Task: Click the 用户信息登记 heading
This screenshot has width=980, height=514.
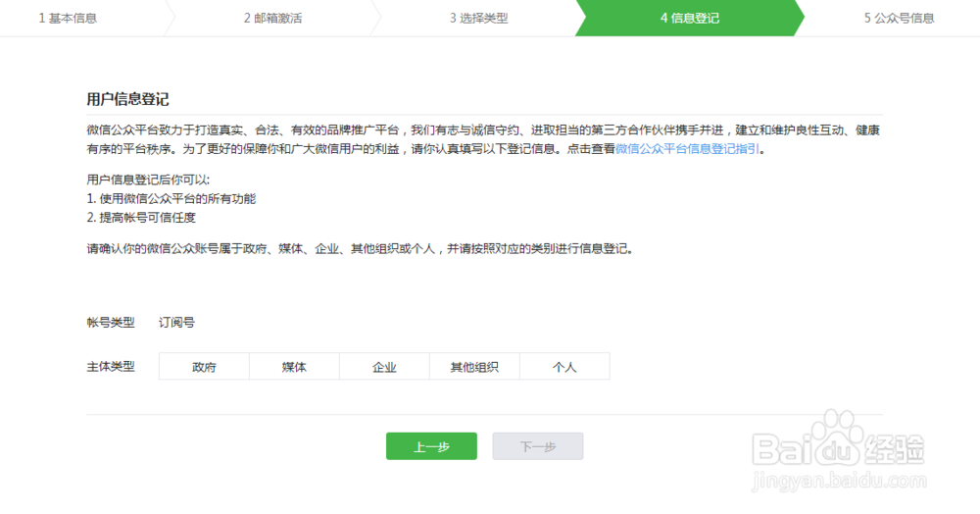Action: (x=127, y=99)
